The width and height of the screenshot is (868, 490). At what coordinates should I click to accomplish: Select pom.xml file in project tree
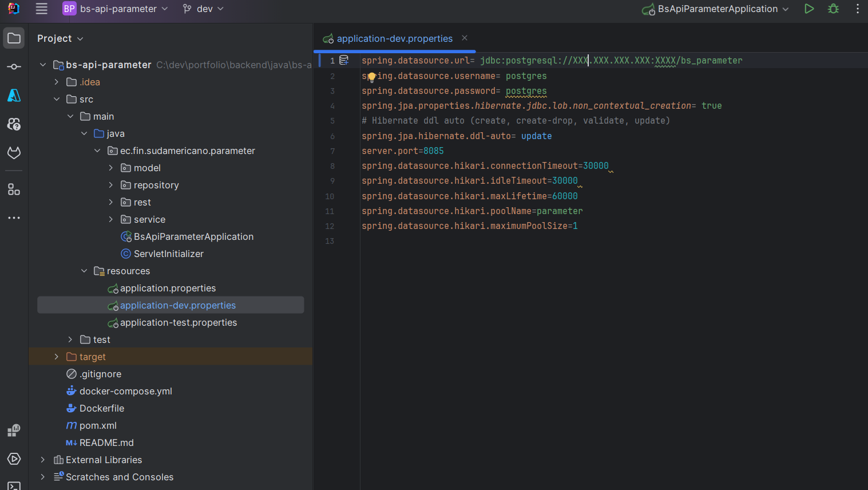[x=98, y=425]
